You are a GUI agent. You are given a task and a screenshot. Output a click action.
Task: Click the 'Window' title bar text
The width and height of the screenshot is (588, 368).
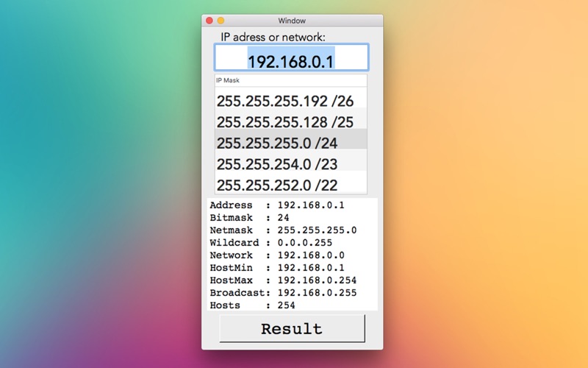click(292, 21)
